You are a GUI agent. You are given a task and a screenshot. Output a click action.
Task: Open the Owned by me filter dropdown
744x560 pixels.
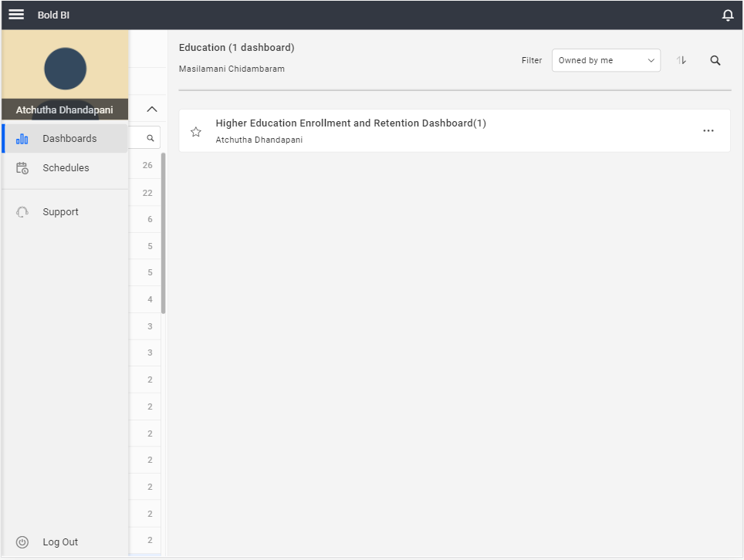pos(606,59)
